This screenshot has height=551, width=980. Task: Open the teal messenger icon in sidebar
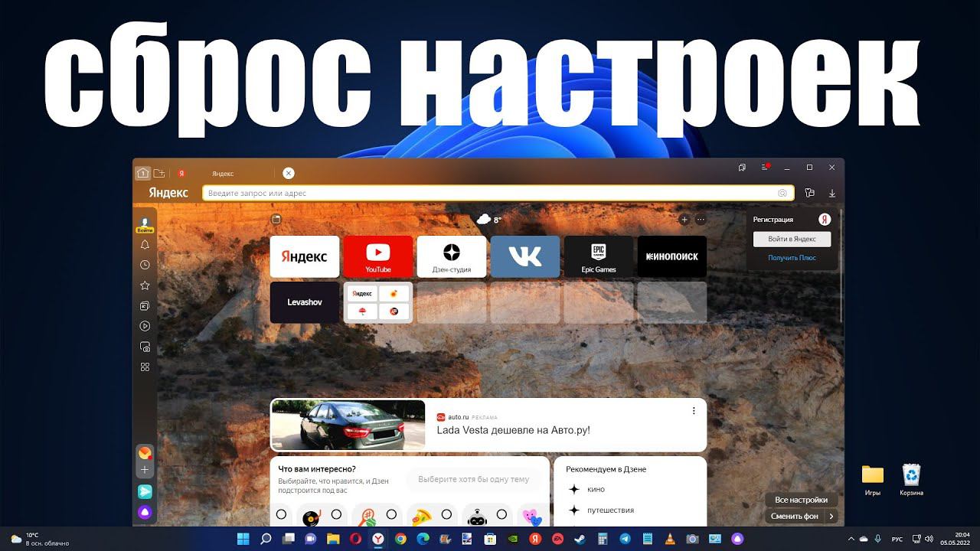pos(145,491)
